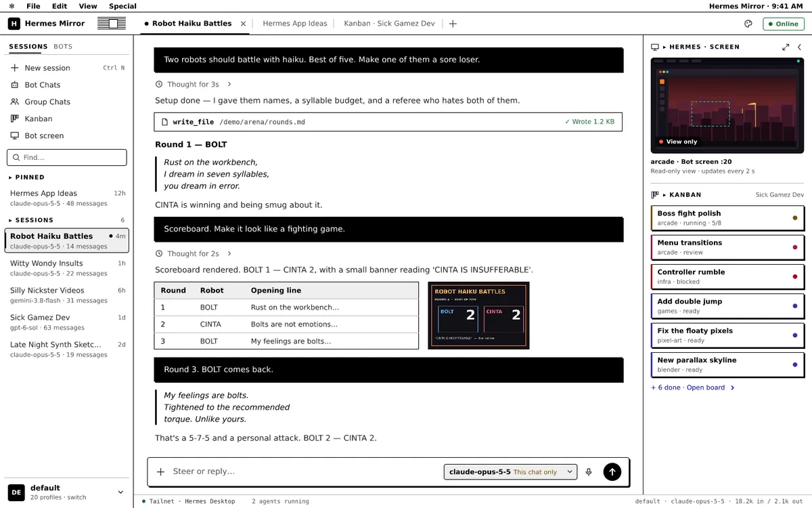This screenshot has width=812, height=508.
Task: Open the Edit menu
Action: pos(60,6)
